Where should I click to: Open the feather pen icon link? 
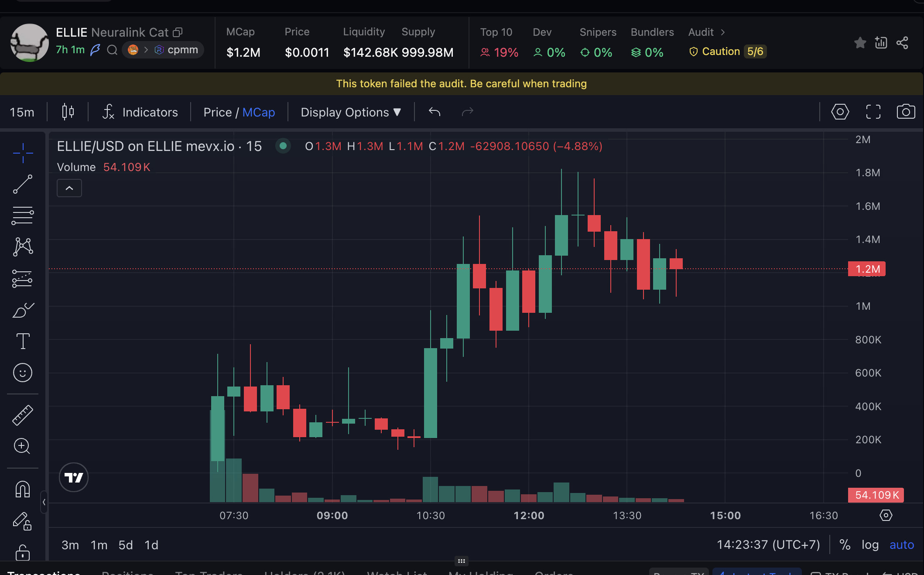(x=95, y=50)
